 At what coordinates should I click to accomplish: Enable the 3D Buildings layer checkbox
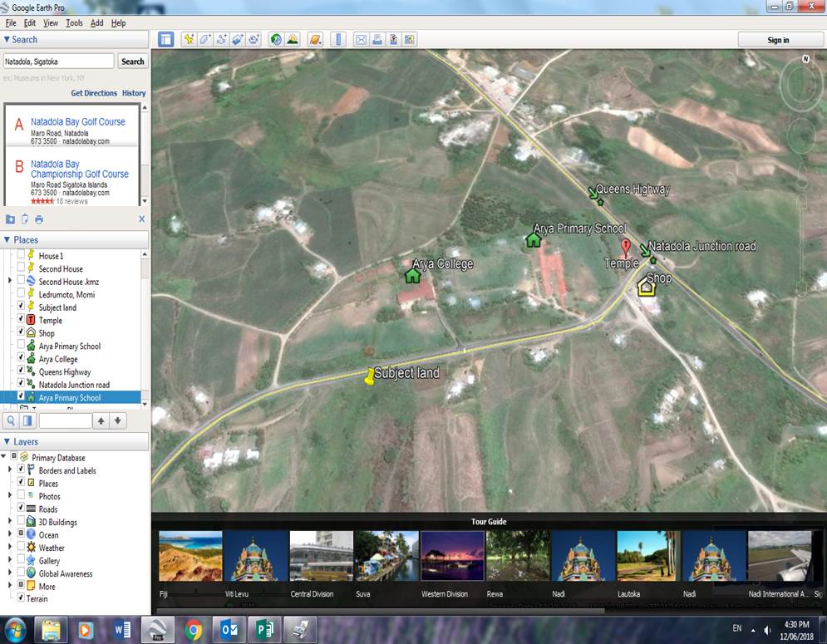click(22, 522)
